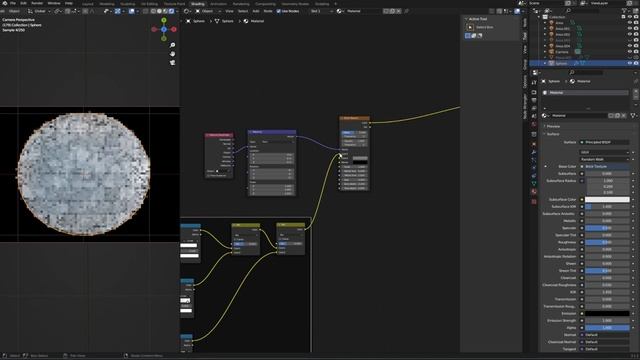Expand the Camera item in the outliner
This screenshot has width=640, height=360.
coord(545,52)
